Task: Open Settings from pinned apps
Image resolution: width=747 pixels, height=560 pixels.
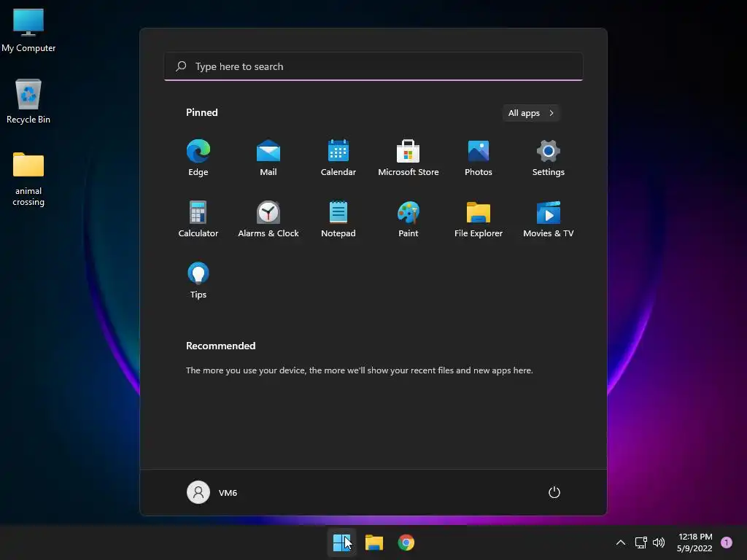Action: [x=549, y=157]
